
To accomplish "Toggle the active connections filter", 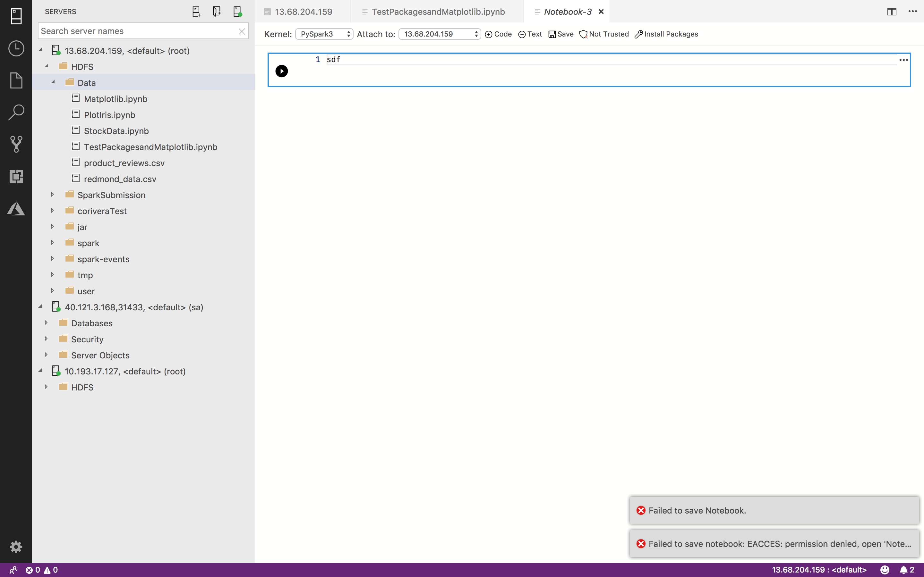I will 237,12.
